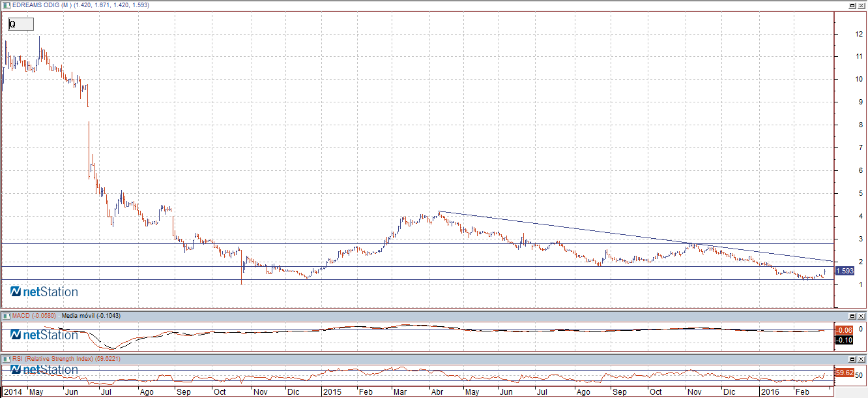
Task: Click the 2015 marker on the time axis
Action: pos(332,392)
